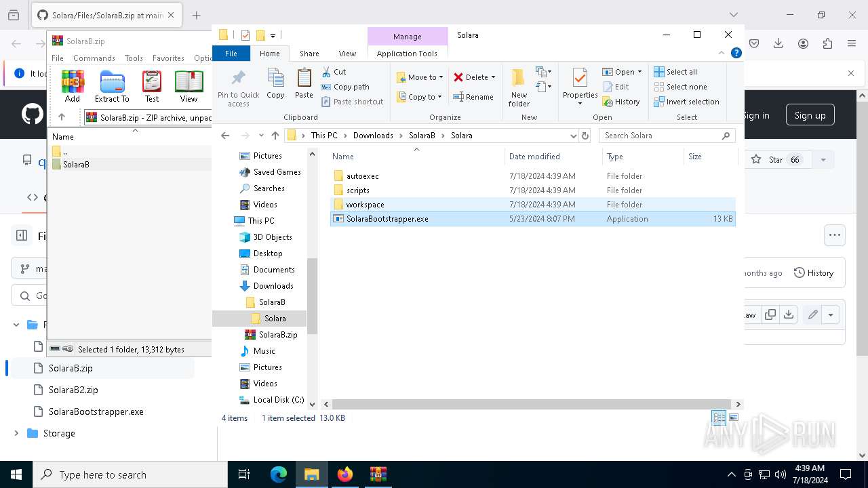Screen dimensions: 868x488
Task: Open Microsoft Edge from taskbar
Action: [x=279, y=474]
